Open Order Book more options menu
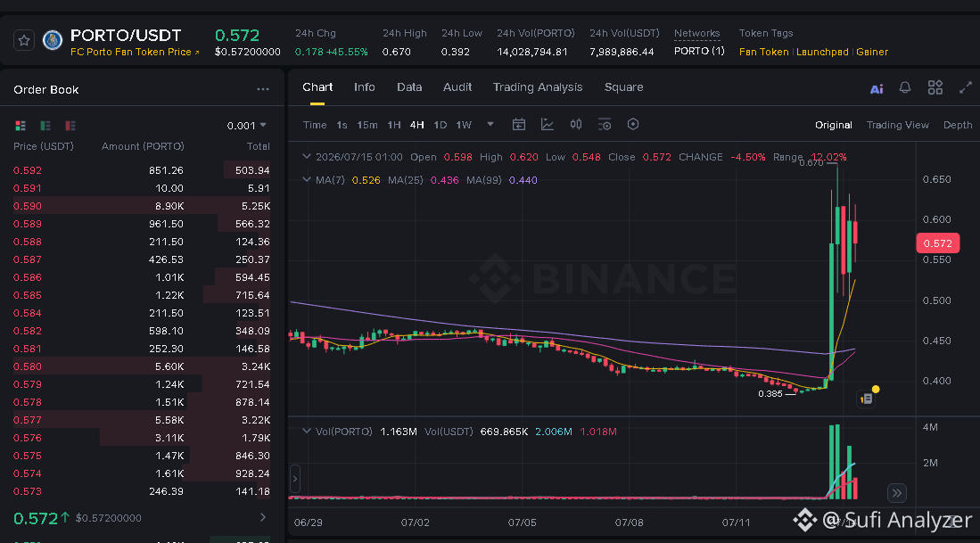The width and height of the screenshot is (980, 543). 263,89
